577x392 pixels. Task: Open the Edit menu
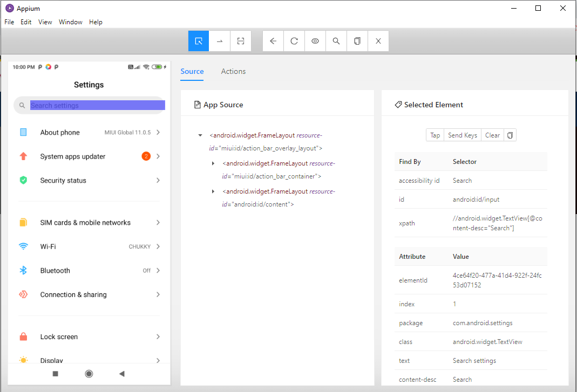tap(26, 22)
